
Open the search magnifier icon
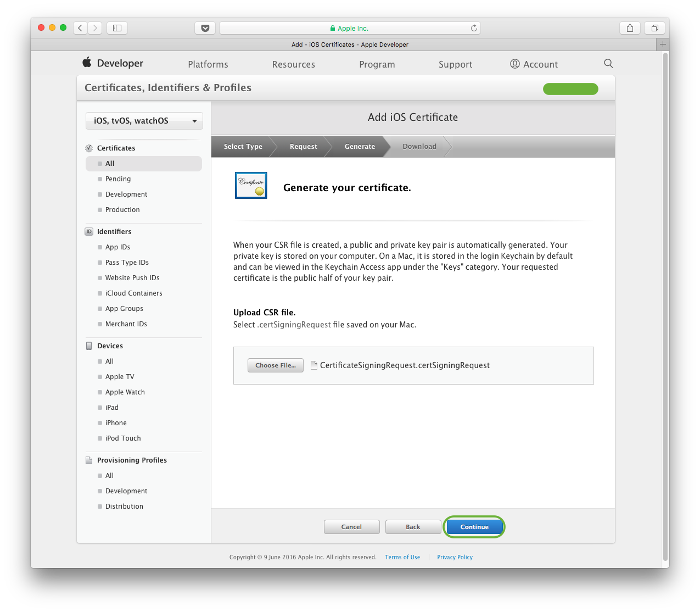608,63
